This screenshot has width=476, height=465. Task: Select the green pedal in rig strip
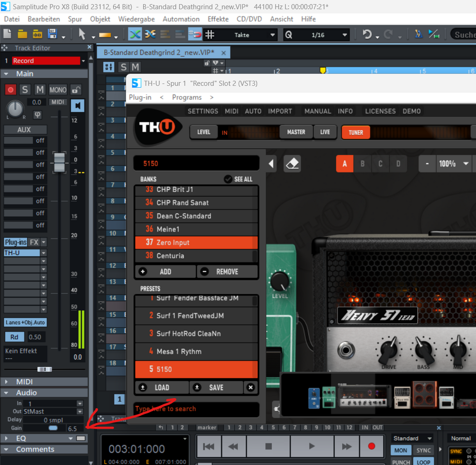point(329,397)
